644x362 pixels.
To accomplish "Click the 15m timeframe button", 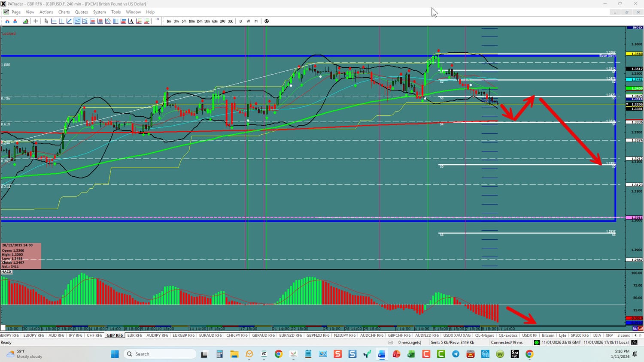I will tap(199, 21).
